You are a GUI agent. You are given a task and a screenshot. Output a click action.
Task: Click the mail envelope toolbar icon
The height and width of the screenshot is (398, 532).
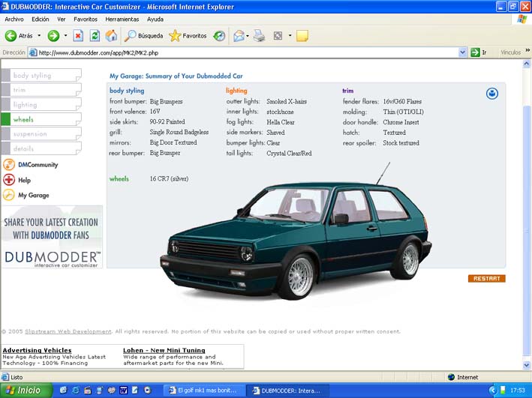click(x=239, y=35)
